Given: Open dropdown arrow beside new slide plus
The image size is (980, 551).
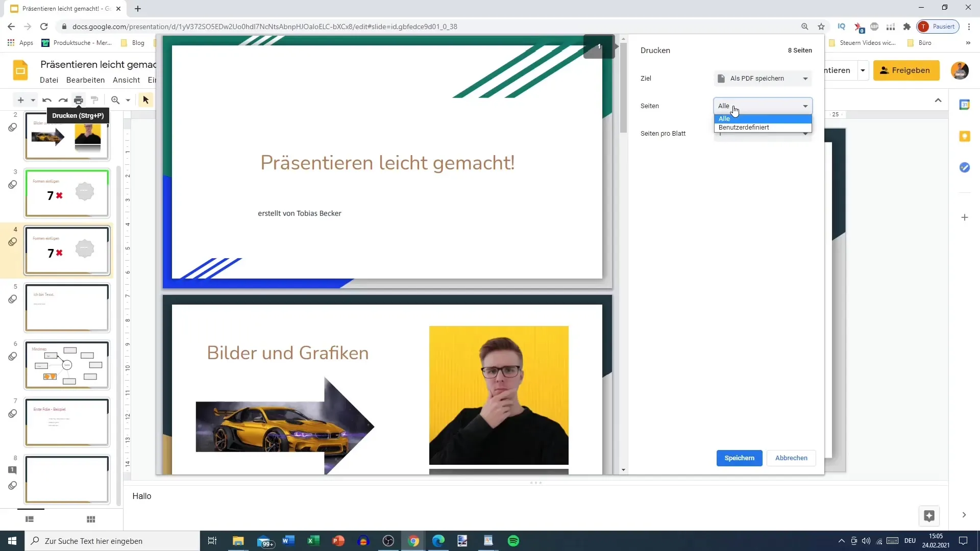Looking at the screenshot, I should 33,100.
